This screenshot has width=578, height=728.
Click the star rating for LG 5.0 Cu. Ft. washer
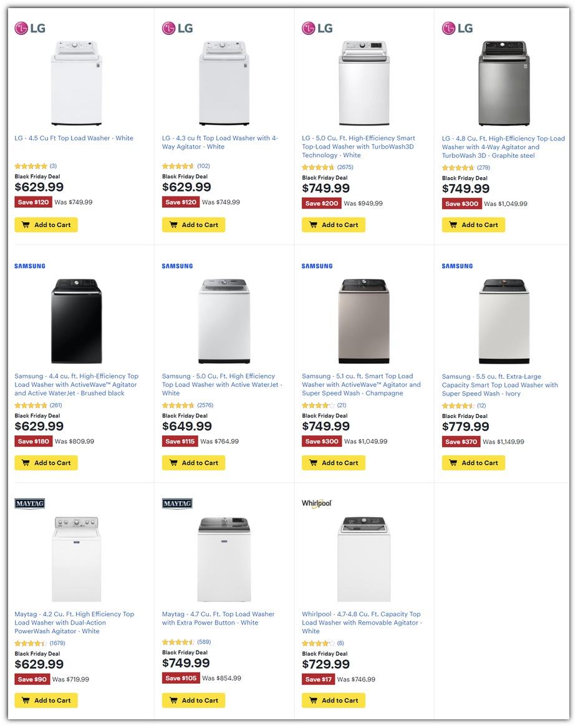pos(318,167)
